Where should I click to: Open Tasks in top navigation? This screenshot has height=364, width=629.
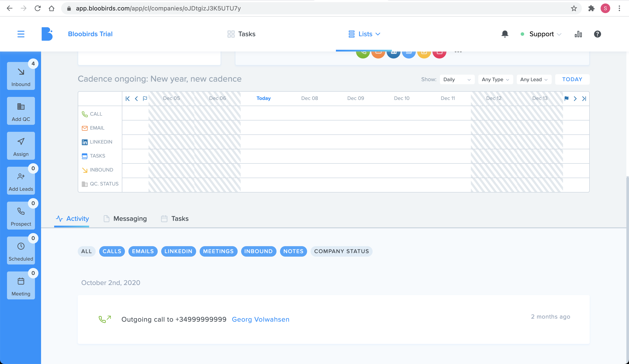coord(241,34)
